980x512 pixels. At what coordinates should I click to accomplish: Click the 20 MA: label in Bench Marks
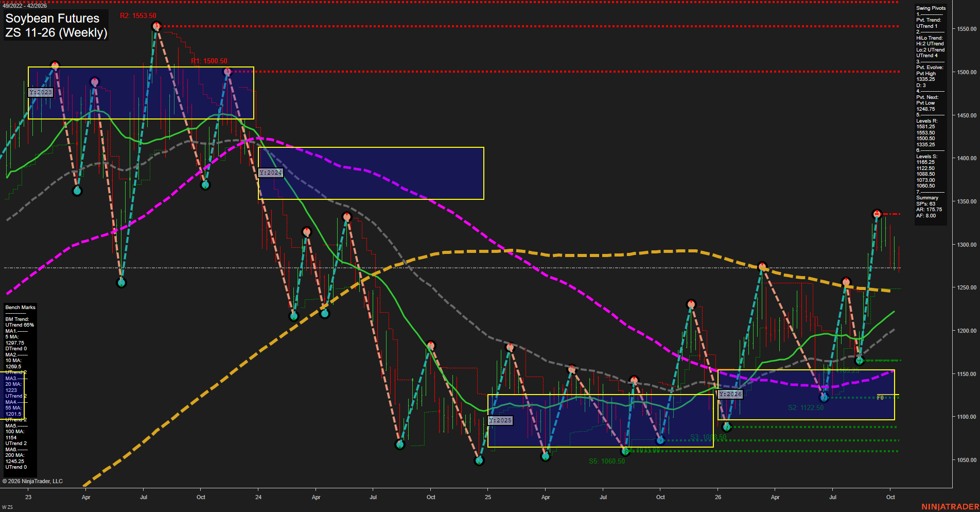tap(13, 384)
